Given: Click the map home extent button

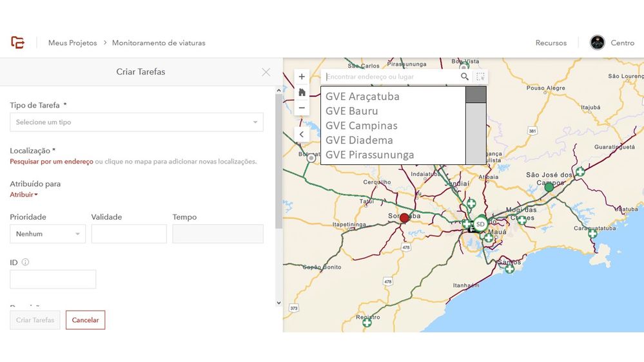Looking at the screenshot, I should (302, 92).
